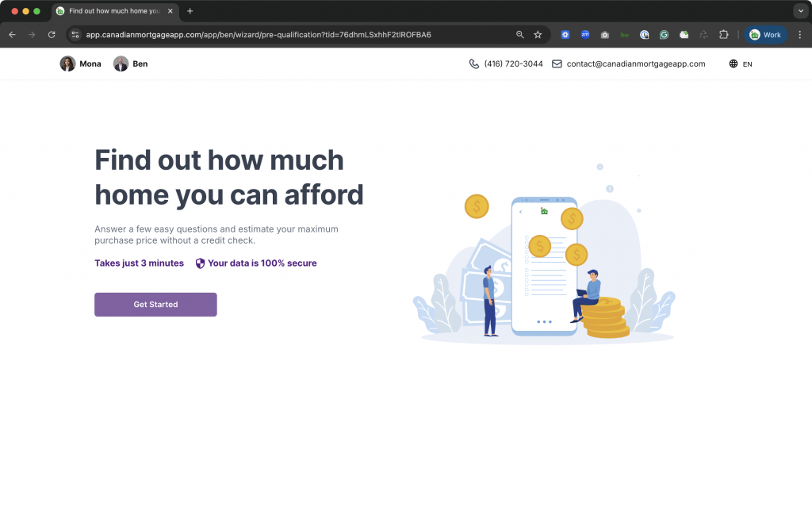Open the EN language selector
Viewport: 812px width, 511px height.
coord(741,63)
